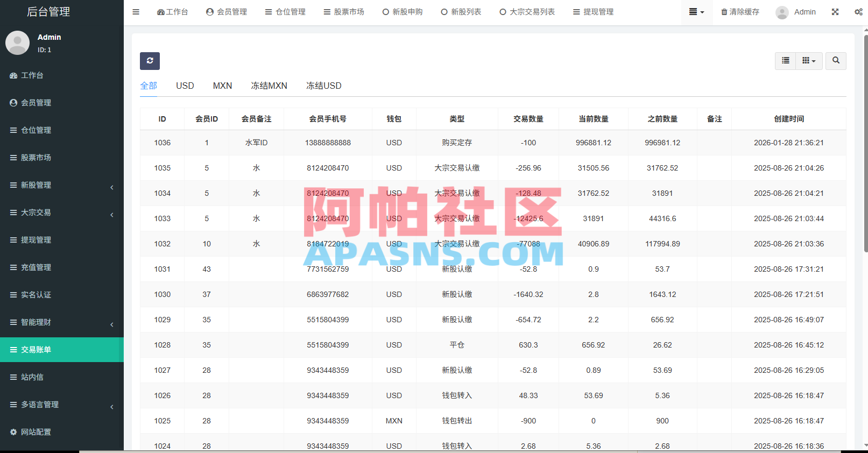Viewport: 868px width, 453px height.
Task: Click the refresh table button
Action: 150,61
